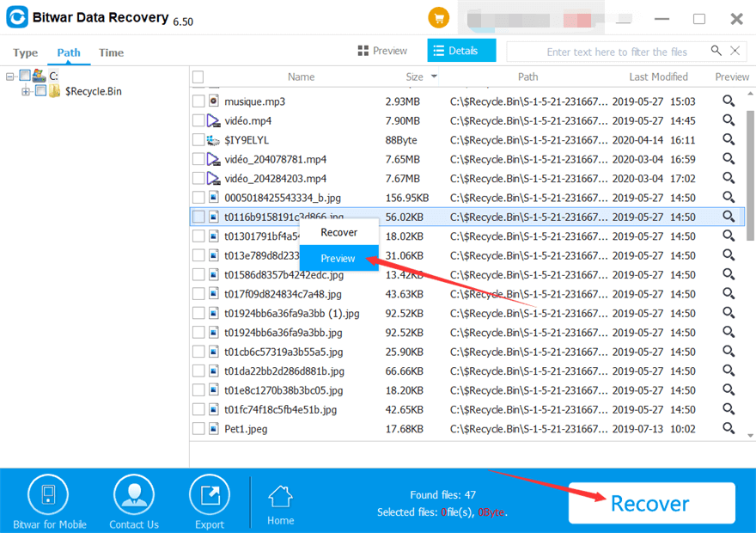Check the vidéo_204078781.mp4 checkbox
The width and height of the screenshot is (756, 533).
pyautogui.click(x=198, y=159)
